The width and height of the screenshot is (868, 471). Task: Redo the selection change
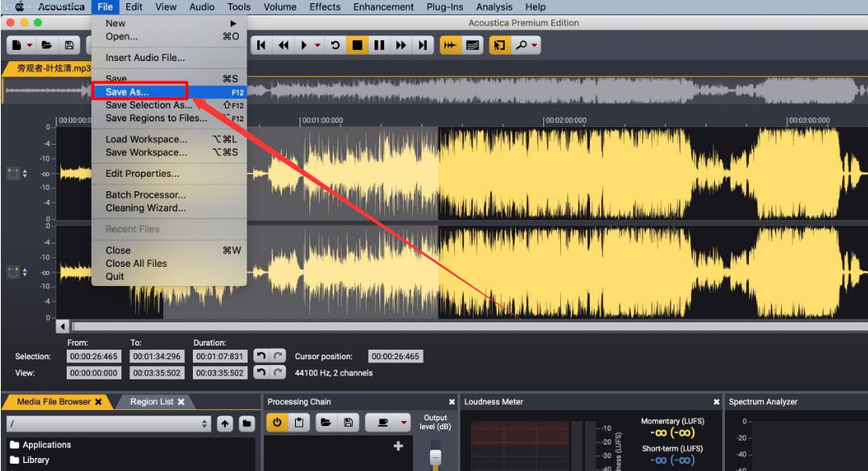pos(278,356)
